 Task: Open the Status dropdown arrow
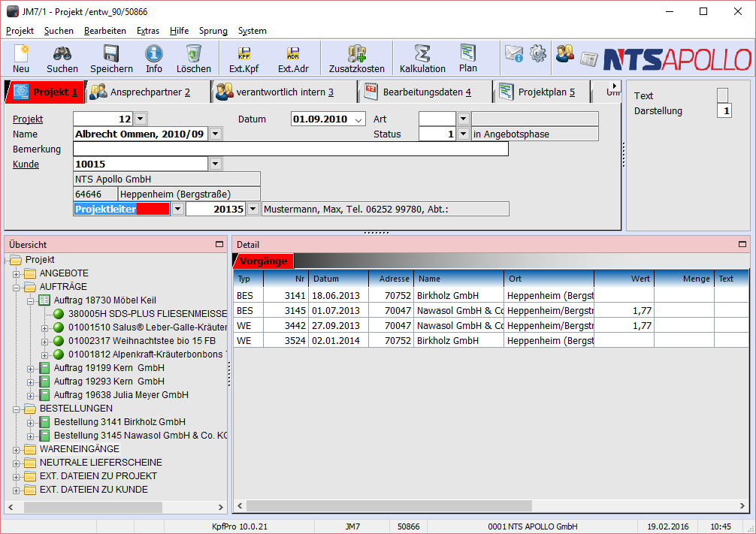pos(463,134)
